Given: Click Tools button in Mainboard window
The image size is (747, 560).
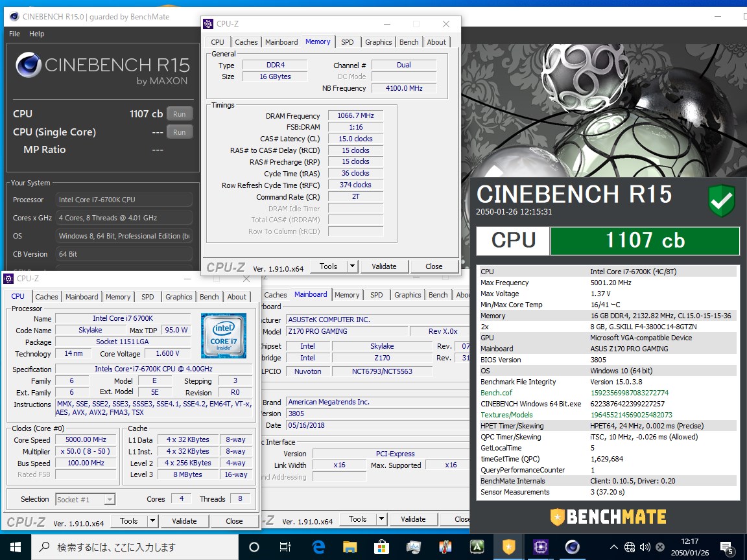Looking at the screenshot, I should 357,519.
